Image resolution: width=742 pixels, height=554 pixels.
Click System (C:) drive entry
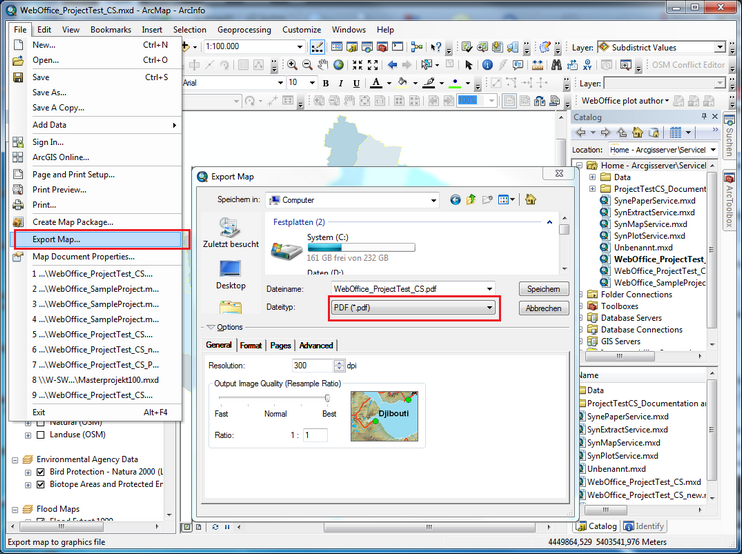[x=343, y=247]
